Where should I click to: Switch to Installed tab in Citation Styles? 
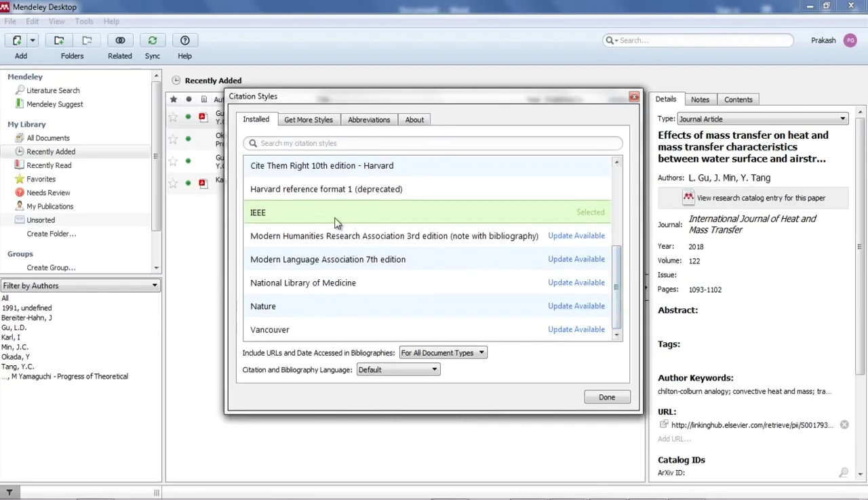[256, 119]
